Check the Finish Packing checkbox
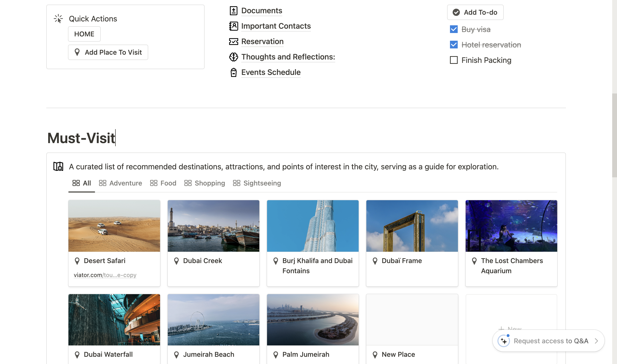 pos(454,60)
